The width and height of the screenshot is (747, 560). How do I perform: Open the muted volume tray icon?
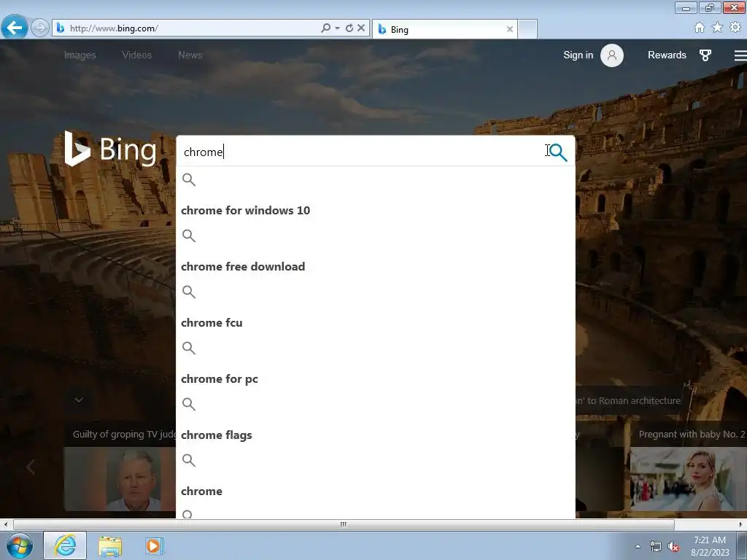click(x=673, y=547)
